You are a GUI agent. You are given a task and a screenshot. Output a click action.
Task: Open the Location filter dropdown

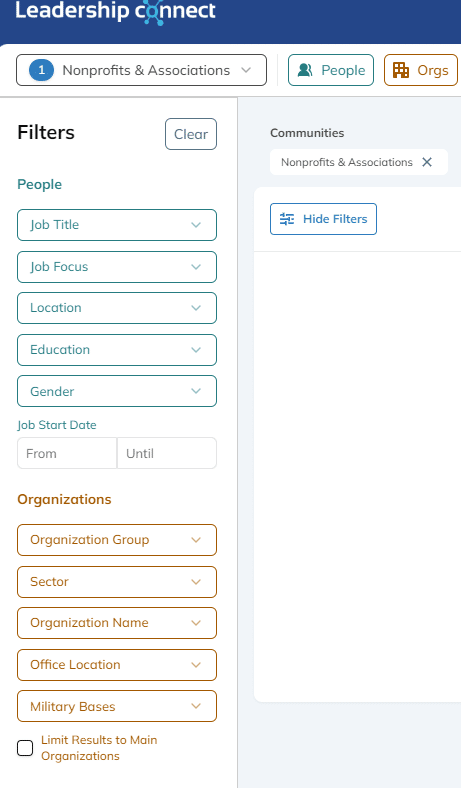point(117,308)
